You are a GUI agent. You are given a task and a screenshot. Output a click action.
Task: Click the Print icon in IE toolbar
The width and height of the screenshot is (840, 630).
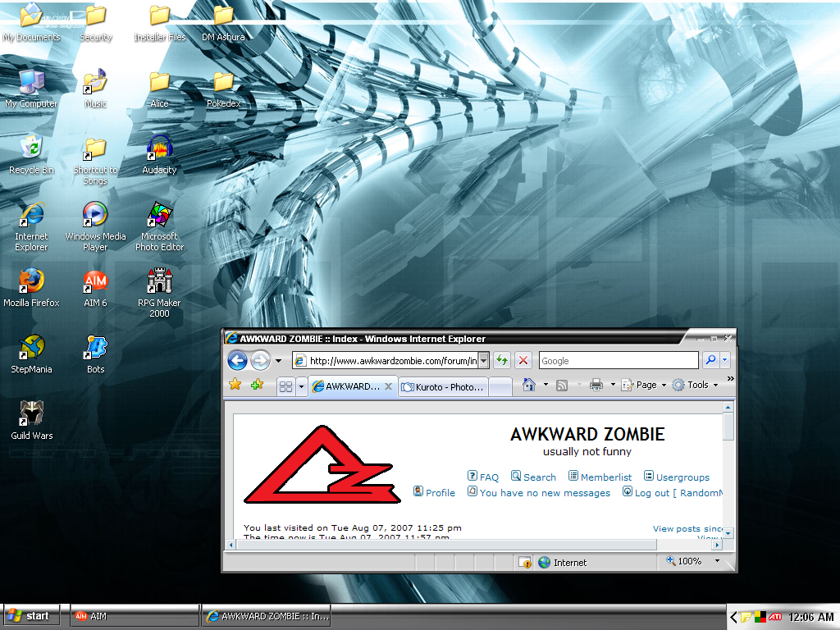596,385
